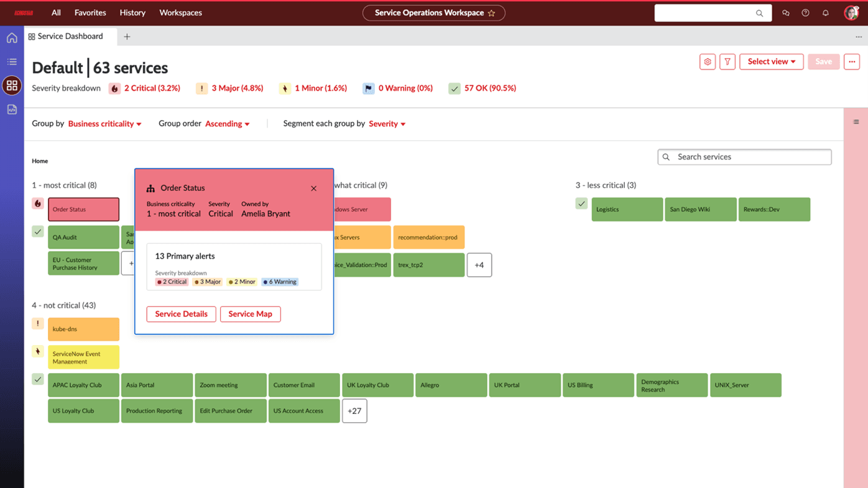Change Group by Business criticality dropdown
This screenshot has height=488, width=868.
pos(104,124)
